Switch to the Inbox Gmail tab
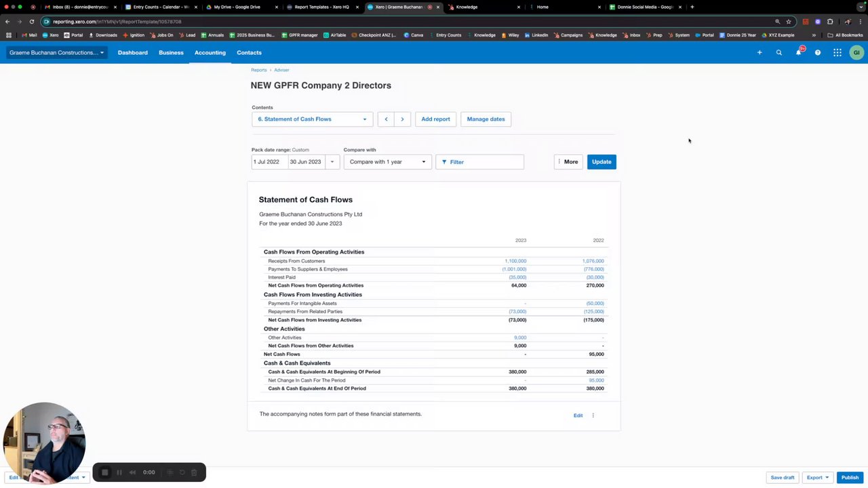 point(79,7)
